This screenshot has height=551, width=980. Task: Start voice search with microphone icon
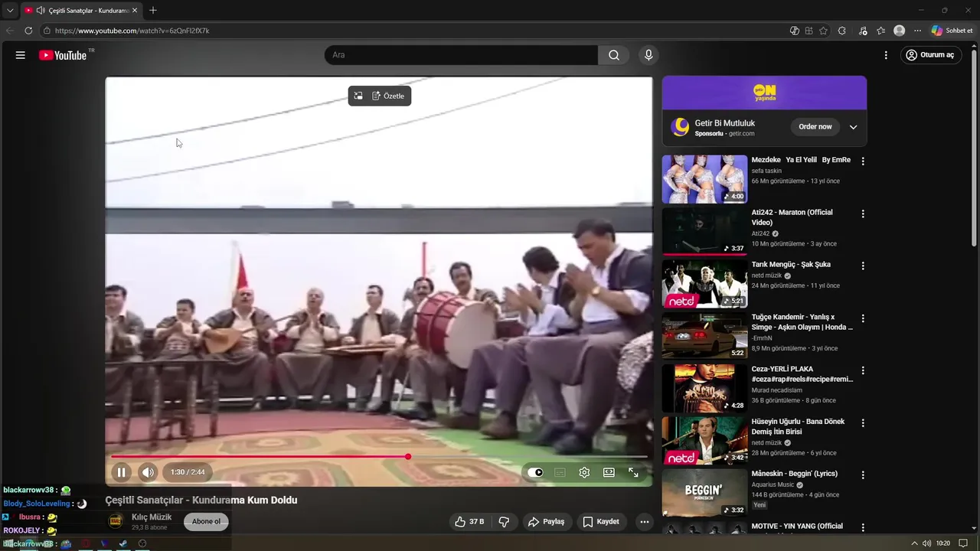648,55
